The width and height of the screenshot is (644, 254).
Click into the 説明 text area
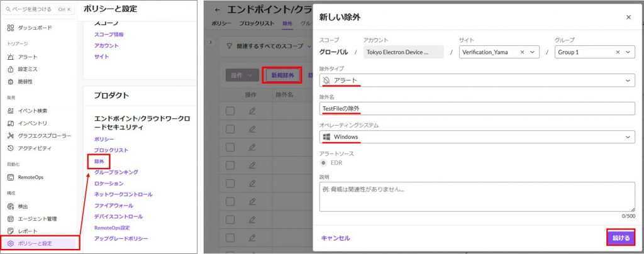click(477, 197)
